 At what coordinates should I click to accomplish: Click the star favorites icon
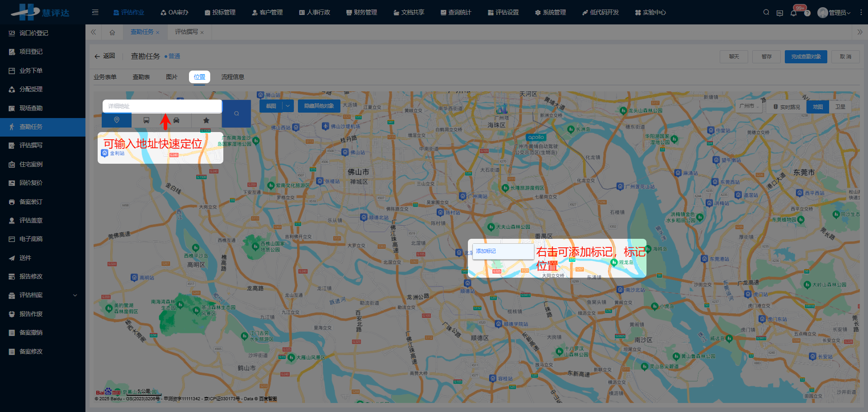tap(206, 120)
